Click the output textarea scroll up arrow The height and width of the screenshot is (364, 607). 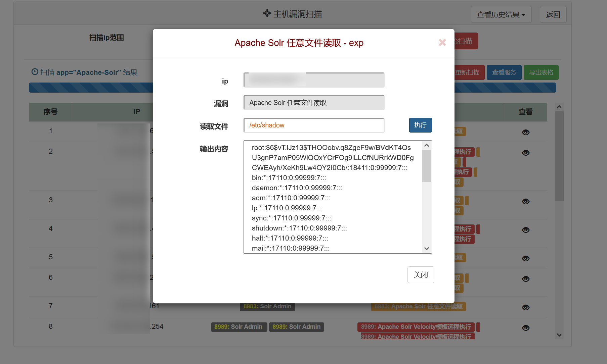[x=427, y=145]
